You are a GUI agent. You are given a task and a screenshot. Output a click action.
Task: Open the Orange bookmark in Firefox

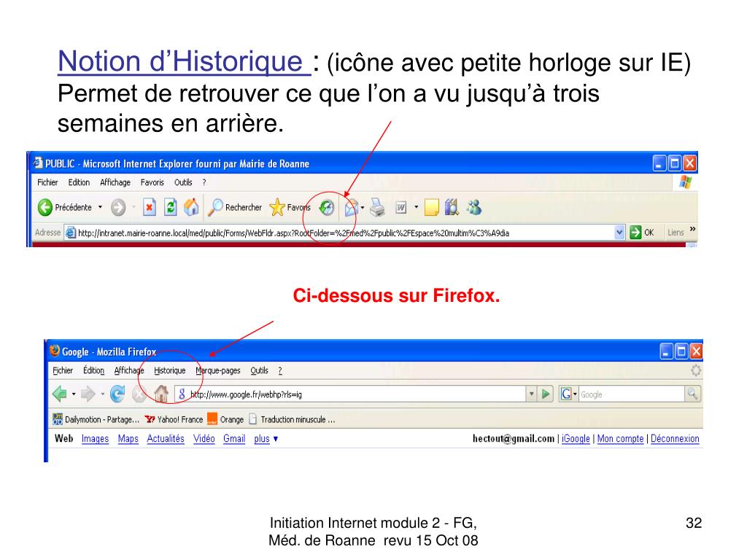225,419
